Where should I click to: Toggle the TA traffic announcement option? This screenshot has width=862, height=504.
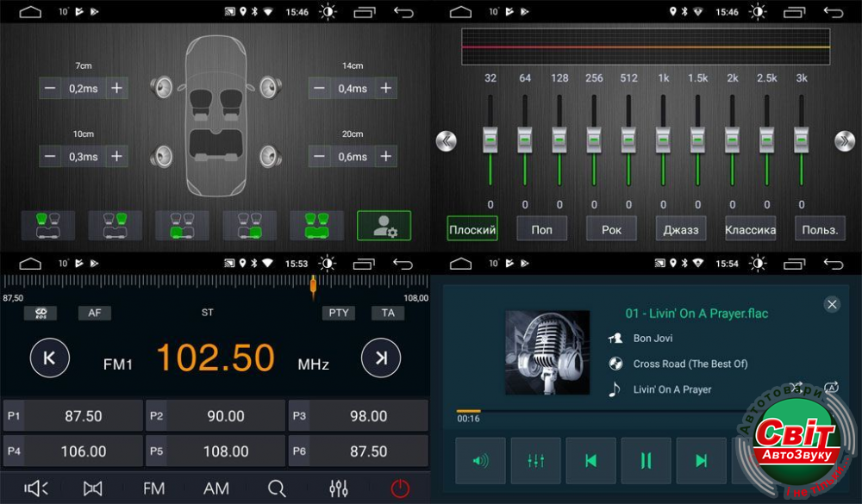[388, 313]
